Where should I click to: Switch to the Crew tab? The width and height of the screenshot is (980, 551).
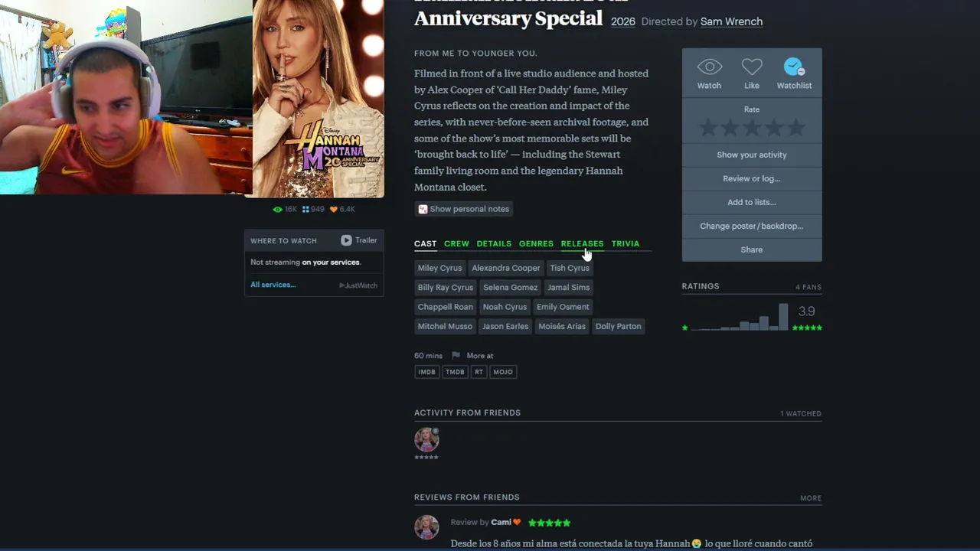point(456,243)
